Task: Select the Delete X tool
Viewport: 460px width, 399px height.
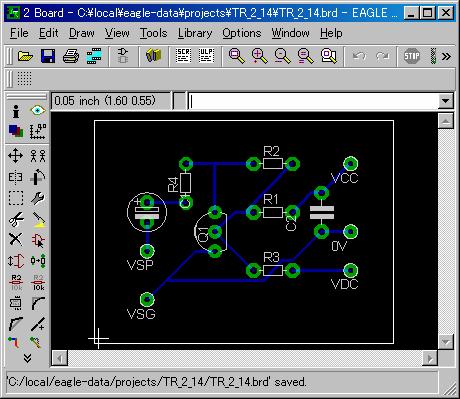Action: click(16, 239)
